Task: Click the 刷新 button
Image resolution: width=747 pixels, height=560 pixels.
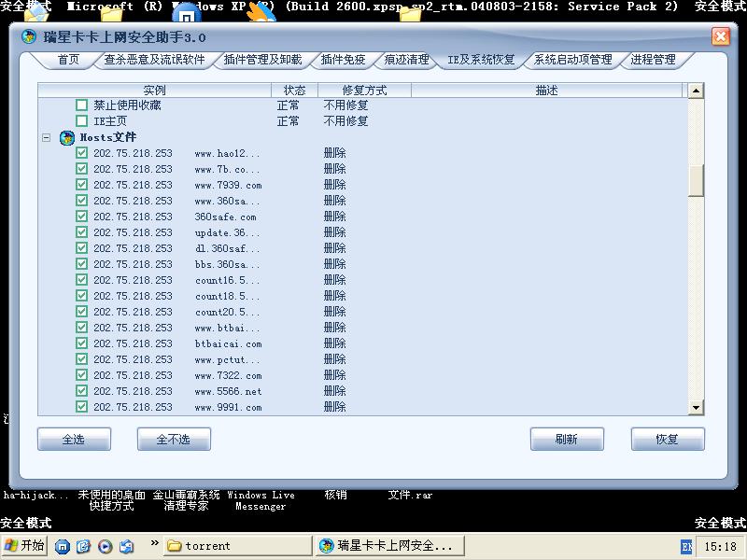Action: click(567, 439)
